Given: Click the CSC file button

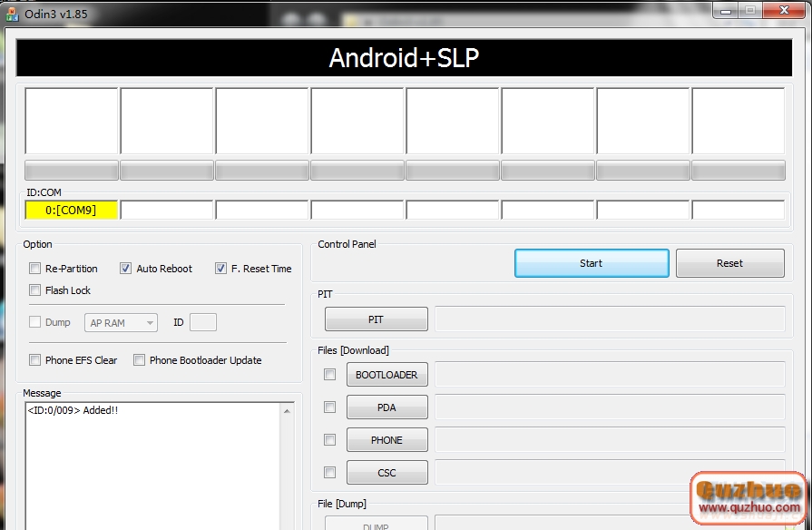Looking at the screenshot, I should click(x=386, y=473).
